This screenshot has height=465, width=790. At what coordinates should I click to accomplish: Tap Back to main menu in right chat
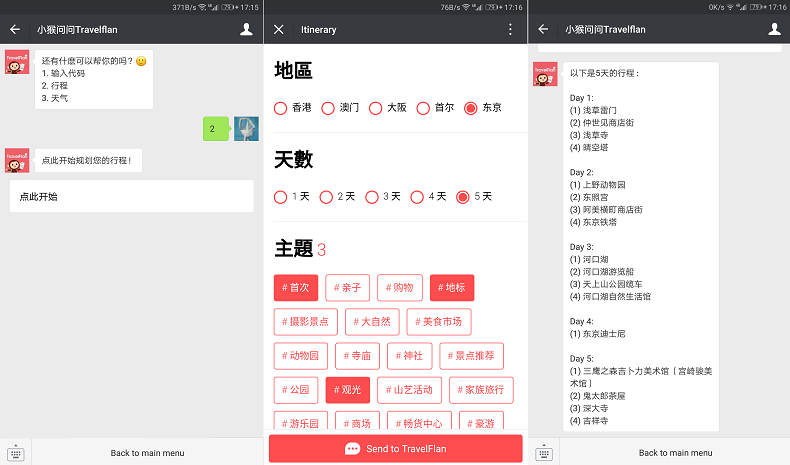pos(676,453)
